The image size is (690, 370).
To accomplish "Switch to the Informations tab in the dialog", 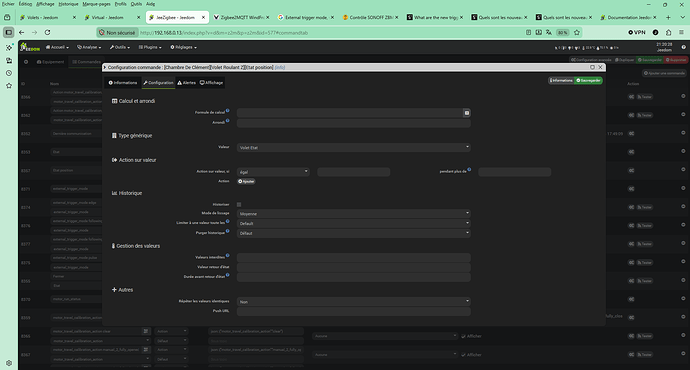I will tap(123, 83).
